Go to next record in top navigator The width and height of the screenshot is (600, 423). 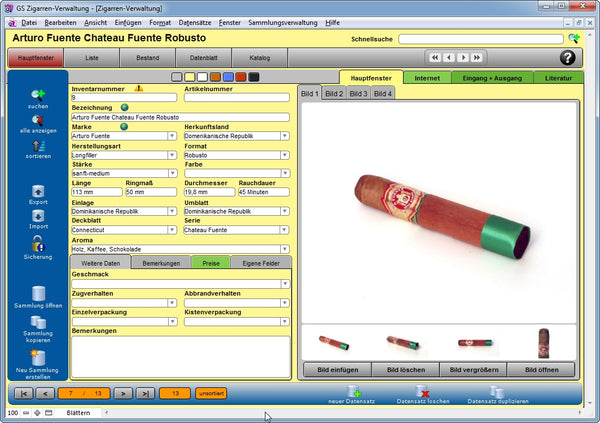[463, 57]
